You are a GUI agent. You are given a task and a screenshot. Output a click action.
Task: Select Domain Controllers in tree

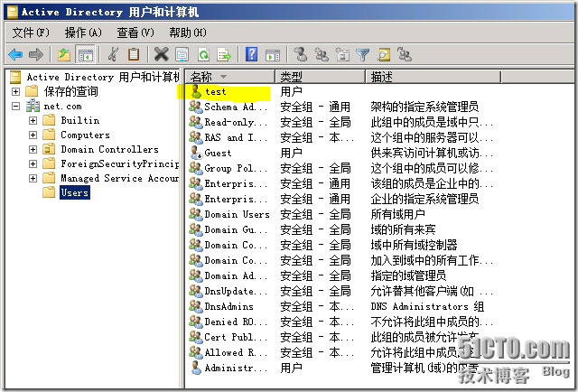pyautogui.click(x=109, y=149)
